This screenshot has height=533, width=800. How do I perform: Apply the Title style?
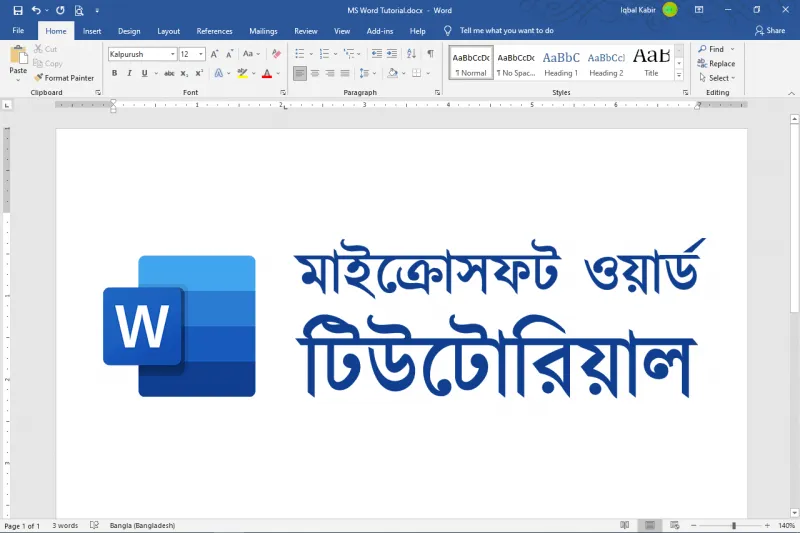[x=652, y=63]
